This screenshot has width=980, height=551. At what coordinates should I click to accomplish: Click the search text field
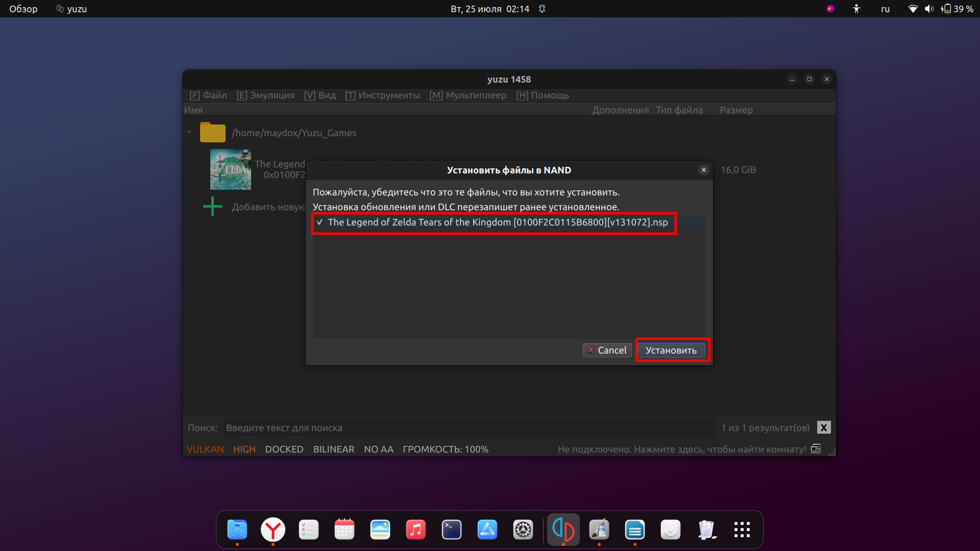(x=469, y=428)
